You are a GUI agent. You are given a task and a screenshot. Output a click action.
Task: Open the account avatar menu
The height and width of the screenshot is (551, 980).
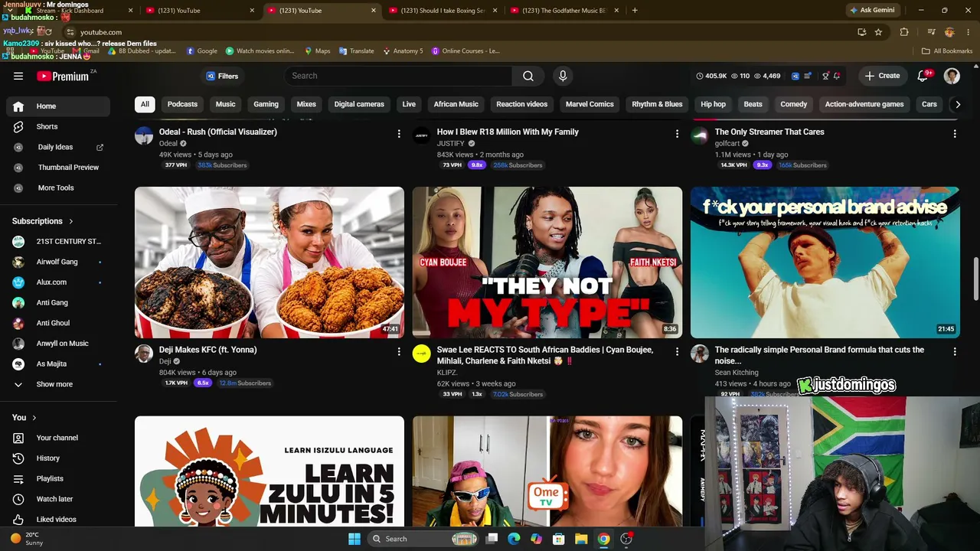[952, 76]
